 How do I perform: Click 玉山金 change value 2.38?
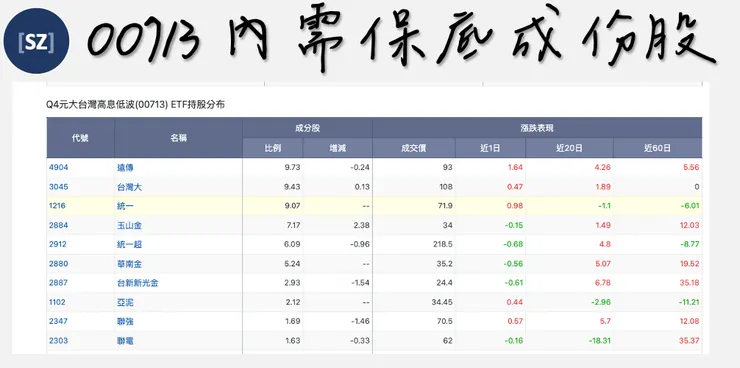tap(362, 225)
